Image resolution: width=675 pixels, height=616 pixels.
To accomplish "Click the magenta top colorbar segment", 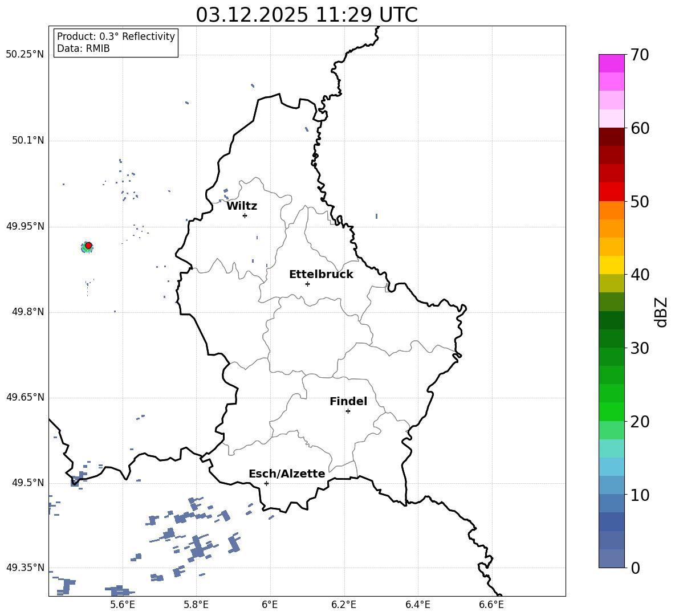I will (611, 63).
